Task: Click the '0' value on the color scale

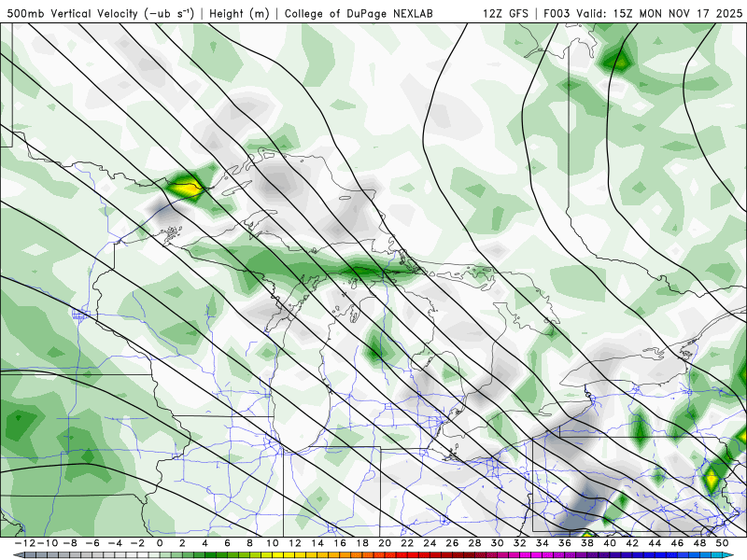Action: [160, 543]
